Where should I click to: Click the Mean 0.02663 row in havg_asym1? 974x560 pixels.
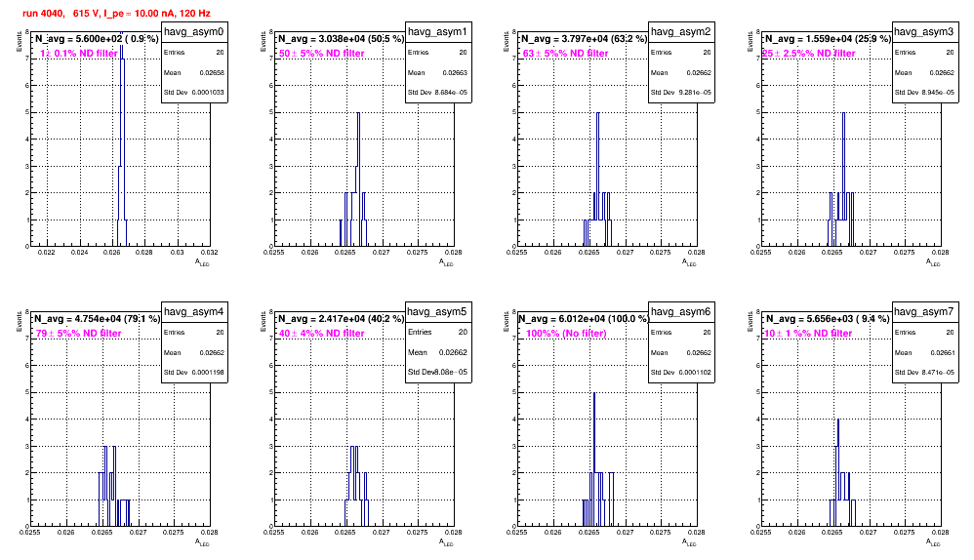click(x=437, y=72)
